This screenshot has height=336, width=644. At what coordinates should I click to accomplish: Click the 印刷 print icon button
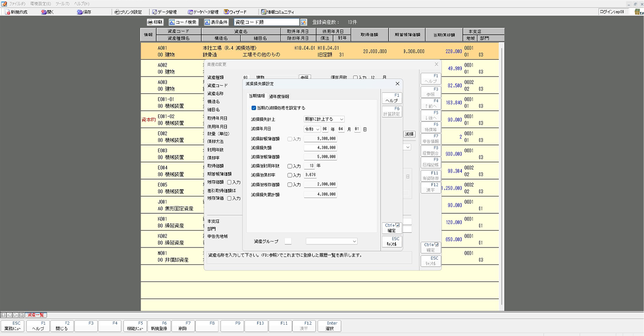tap(155, 22)
